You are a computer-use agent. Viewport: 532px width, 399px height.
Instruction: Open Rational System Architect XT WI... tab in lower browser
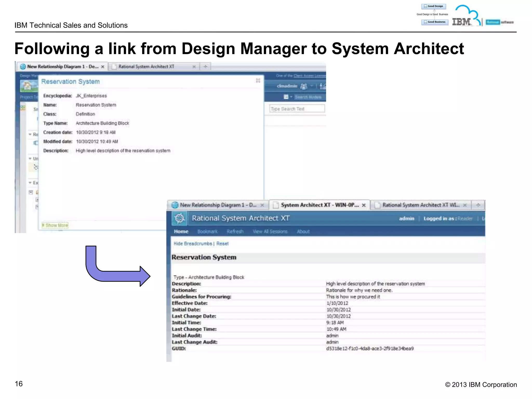pyautogui.click(x=421, y=205)
